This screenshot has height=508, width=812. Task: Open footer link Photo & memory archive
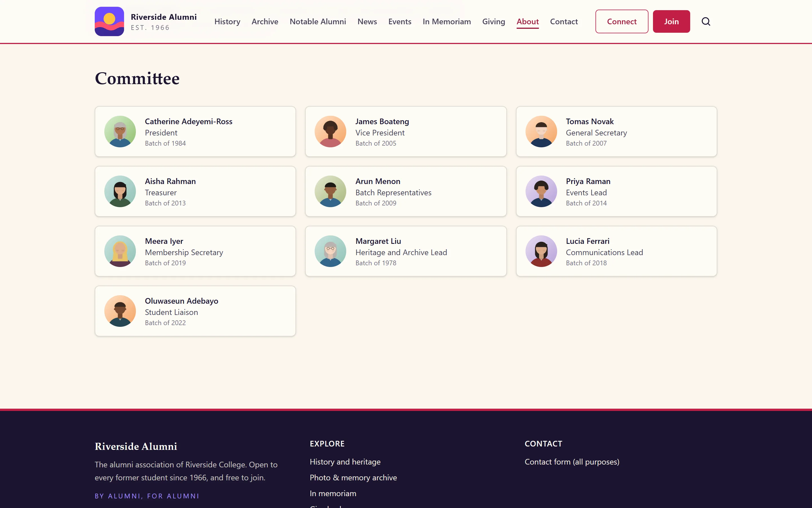click(x=353, y=478)
